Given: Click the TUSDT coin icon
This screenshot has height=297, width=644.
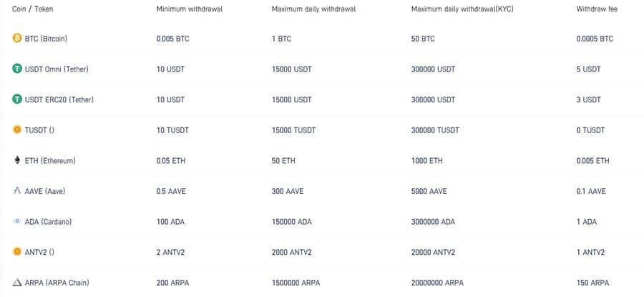Looking at the screenshot, I should coord(17,130).
